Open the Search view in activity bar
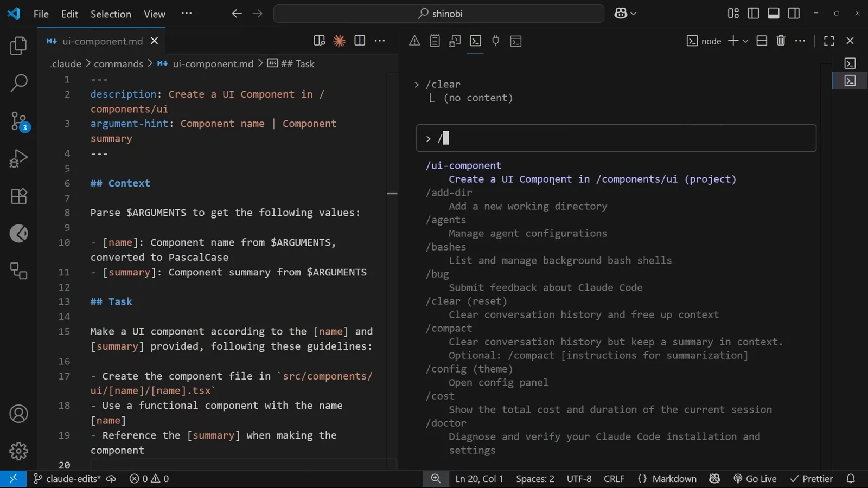Viewport: 868px width, 488px height. pyautogui.click(x=18, y=84)
